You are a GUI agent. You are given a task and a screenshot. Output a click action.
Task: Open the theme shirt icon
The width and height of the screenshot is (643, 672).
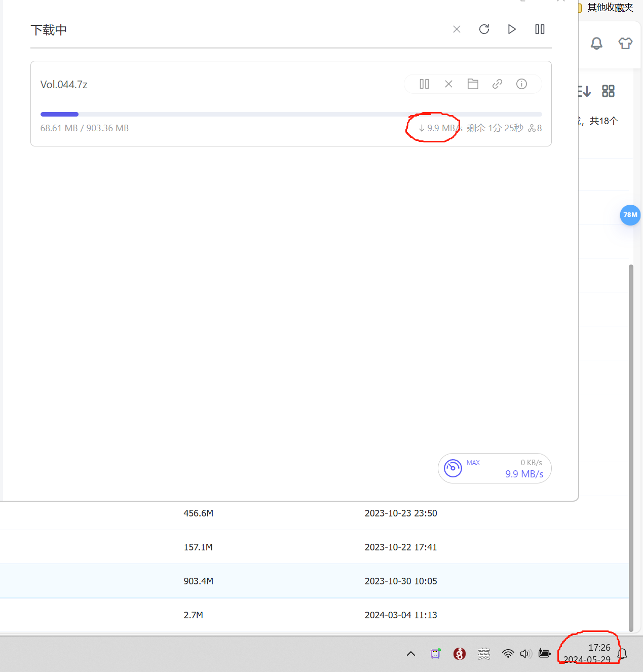click(625, 44)
